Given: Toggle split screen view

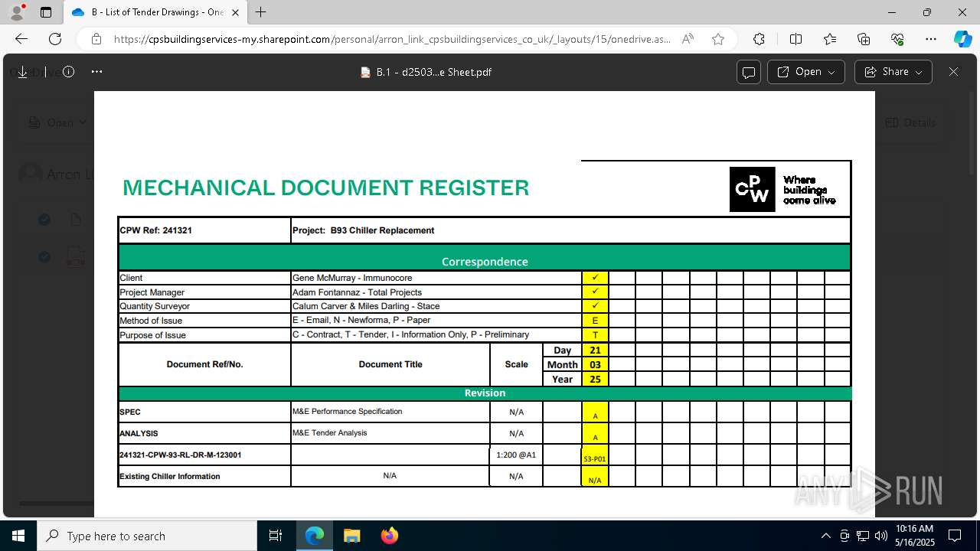Looking at the screenshot, I should tap(795, 39).
